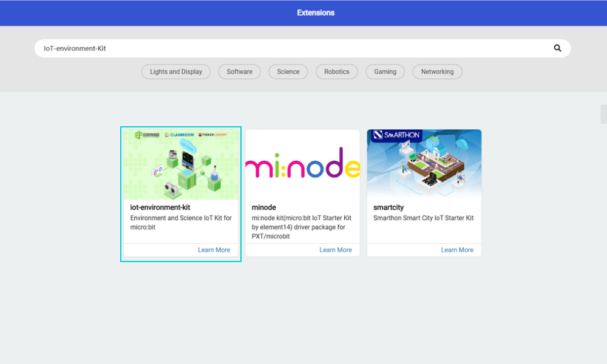The height and width of the screenshot is (364, 607).
Task: Click the smartcity extension title
Action: [388, 207]
